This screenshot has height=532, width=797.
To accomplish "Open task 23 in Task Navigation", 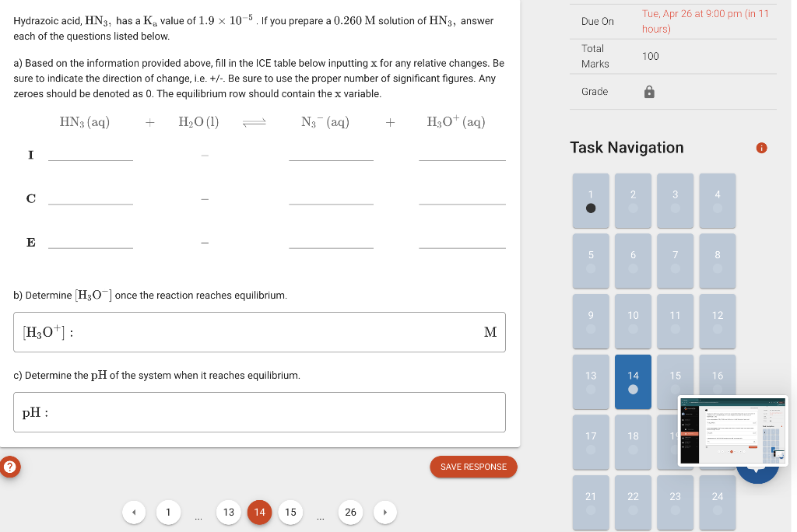I will pos(675,503).
